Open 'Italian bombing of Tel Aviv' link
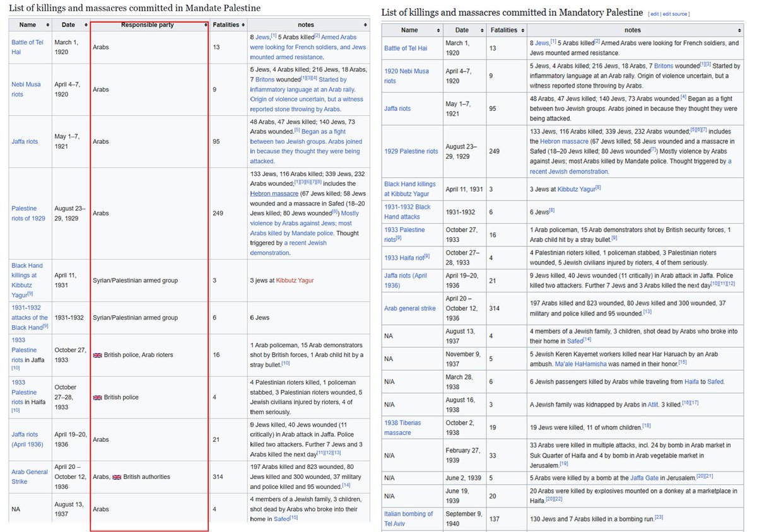Viewport: 757px width, 532px height. [409, 518]
